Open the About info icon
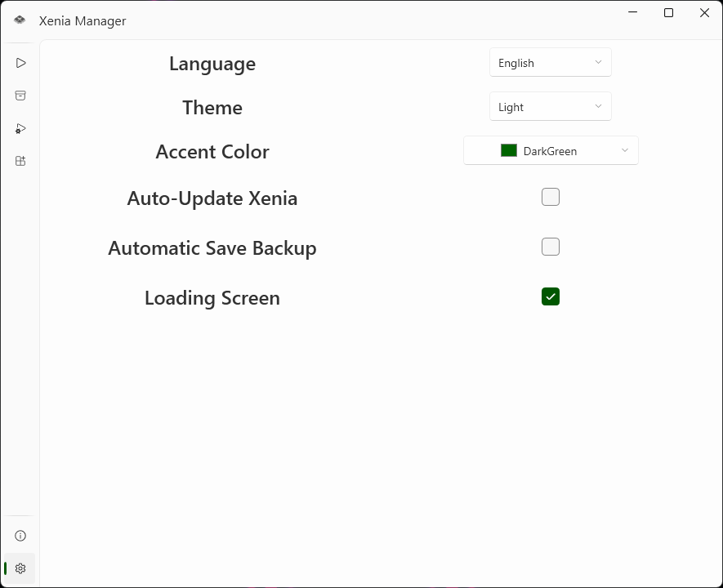Screen dimensions: 723x588 click(20, 536)
